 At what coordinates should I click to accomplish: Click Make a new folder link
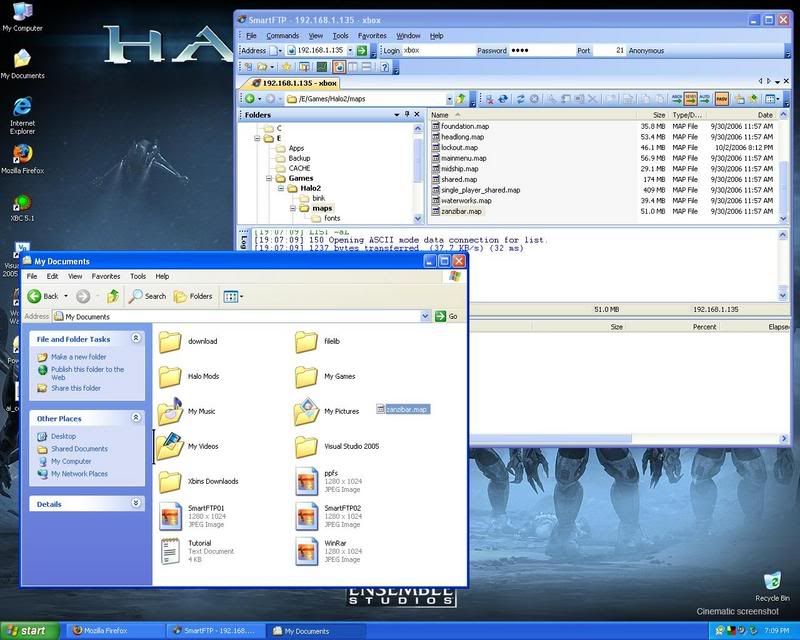coord(79,357)
